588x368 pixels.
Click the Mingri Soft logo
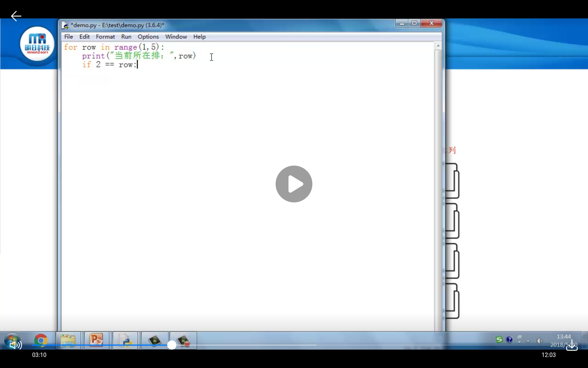click(x=37, y=44)
